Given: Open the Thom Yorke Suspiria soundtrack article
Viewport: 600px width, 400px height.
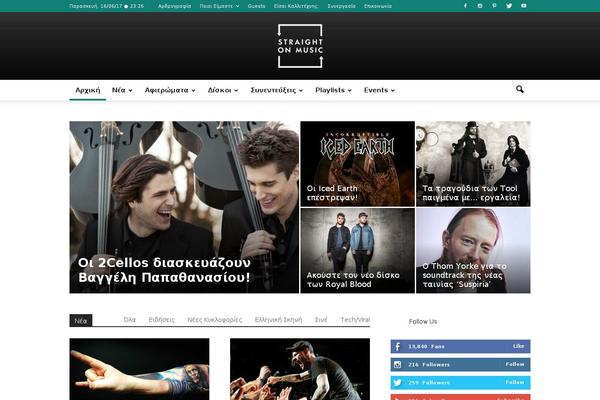Looking at the screenshot, I should [464, 275].
